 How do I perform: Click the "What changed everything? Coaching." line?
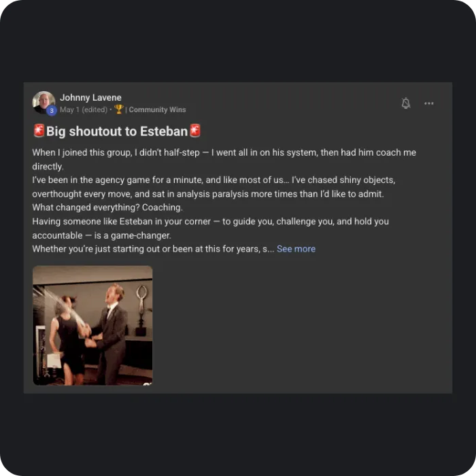[107, 207]
